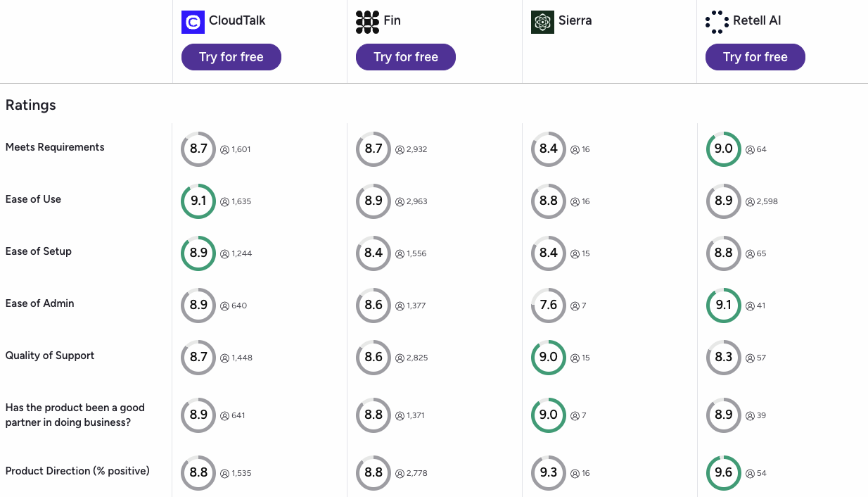Click reviewer icon beside Sierra Ease of Admin 7
Image resolution: width=868 pixels, height=497 pixels.
point(575,306)
